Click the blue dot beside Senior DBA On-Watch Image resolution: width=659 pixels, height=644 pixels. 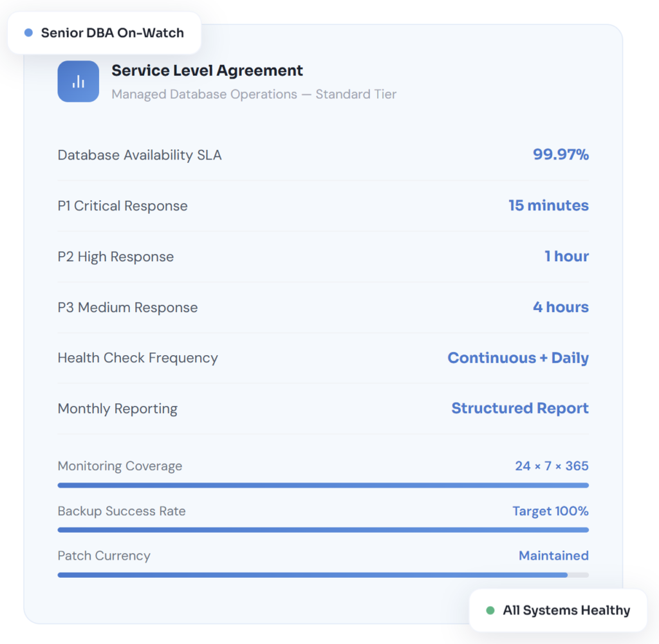tap(28, 33)
